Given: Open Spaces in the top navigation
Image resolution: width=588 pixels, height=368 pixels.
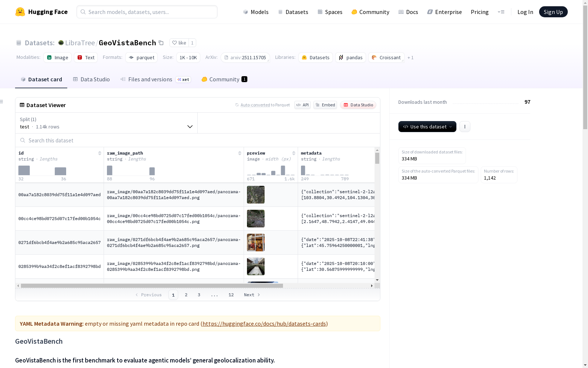Looking at the screenshot, I should tap(330, 12).
